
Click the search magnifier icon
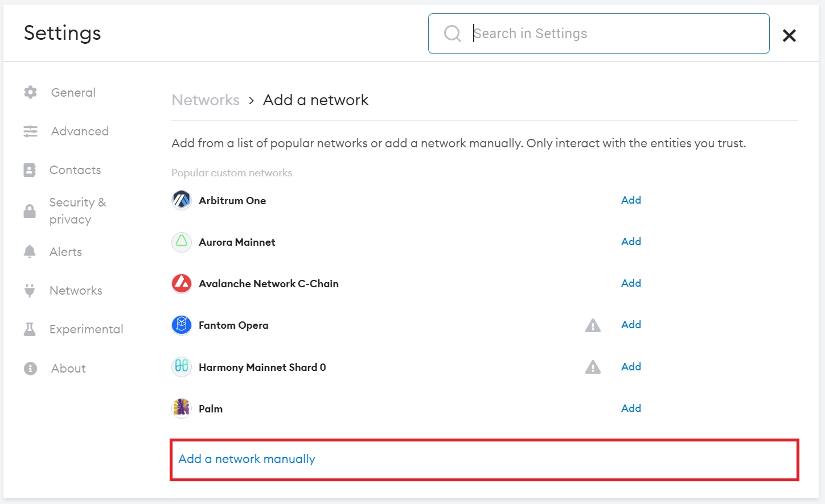tap(452, 34)
